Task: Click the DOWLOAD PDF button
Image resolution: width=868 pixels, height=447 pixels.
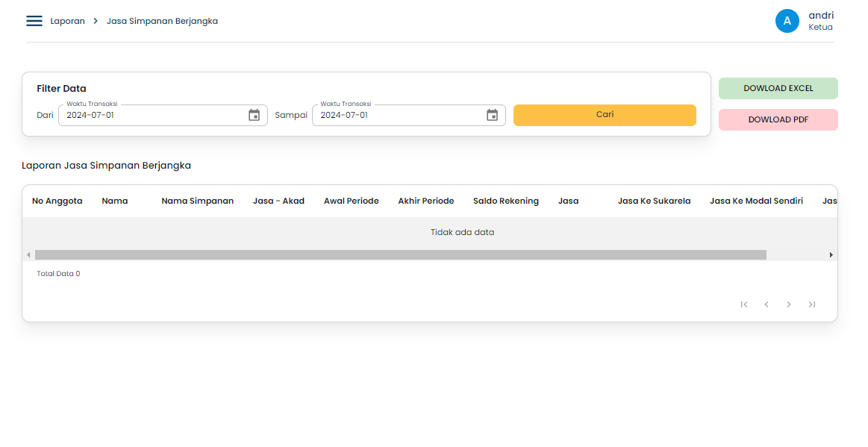Action: point(778,119)
